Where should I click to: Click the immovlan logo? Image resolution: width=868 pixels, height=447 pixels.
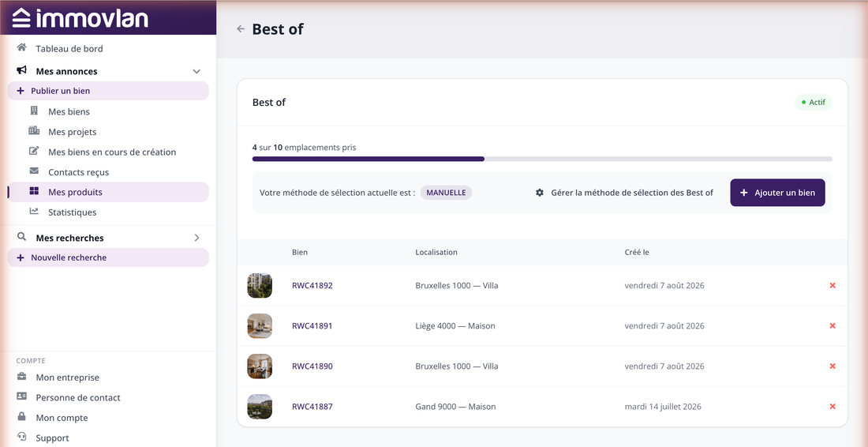pyautogui.click(x=80, y=17)
